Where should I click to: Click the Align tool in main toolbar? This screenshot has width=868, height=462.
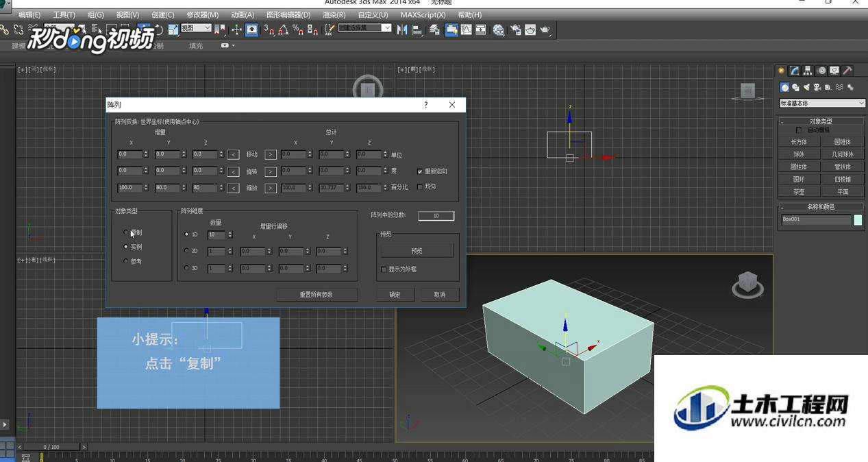[417, 29]
